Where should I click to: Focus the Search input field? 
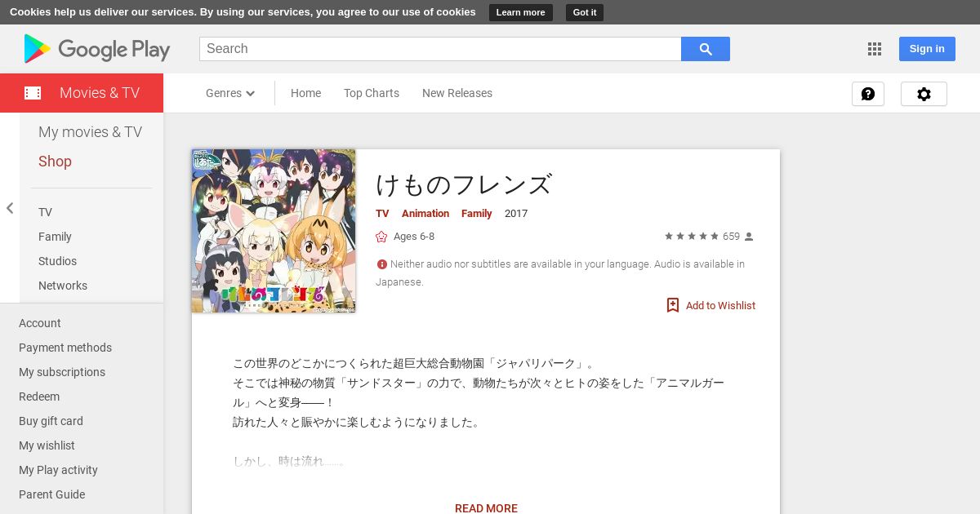click(440, 49)
